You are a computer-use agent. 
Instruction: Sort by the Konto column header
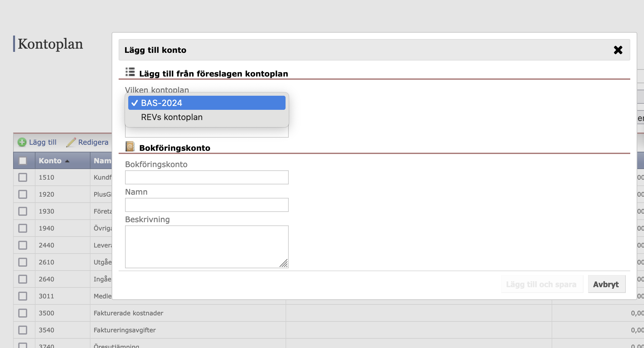coord(50,161)
